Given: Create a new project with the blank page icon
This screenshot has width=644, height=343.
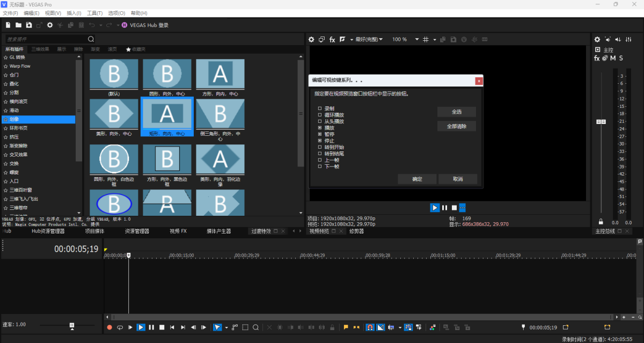Looking at the screenshot, I should click(8, 25).
